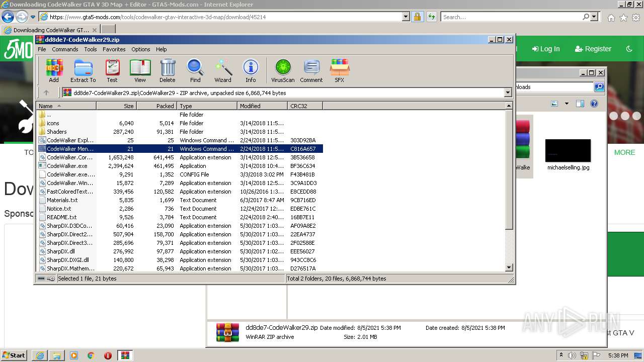Sort files by CRC32 column header
The width and height of the screenshot is (644, 362).
305,106
